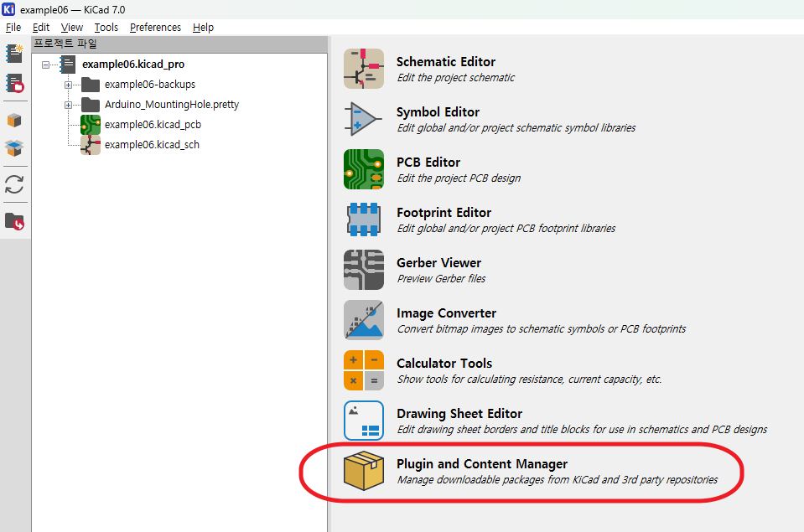Open the Edit menu

(x=41, y=27)
